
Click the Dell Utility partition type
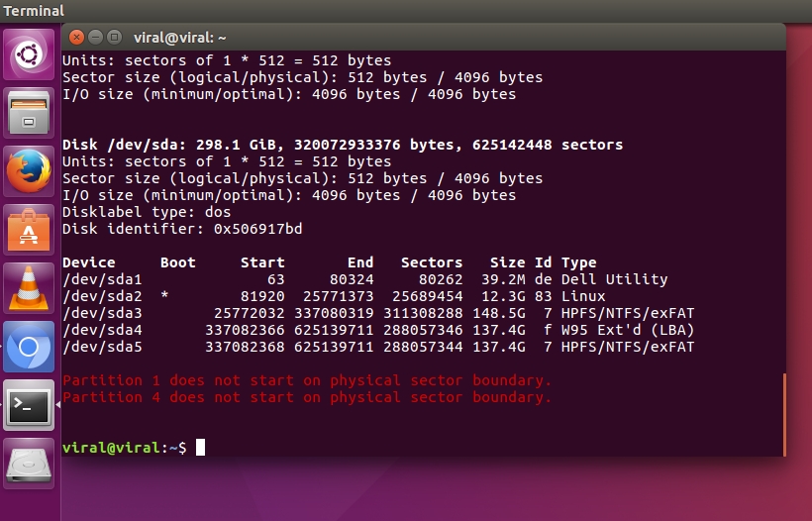pyautogui.click(x=614, y=279)
